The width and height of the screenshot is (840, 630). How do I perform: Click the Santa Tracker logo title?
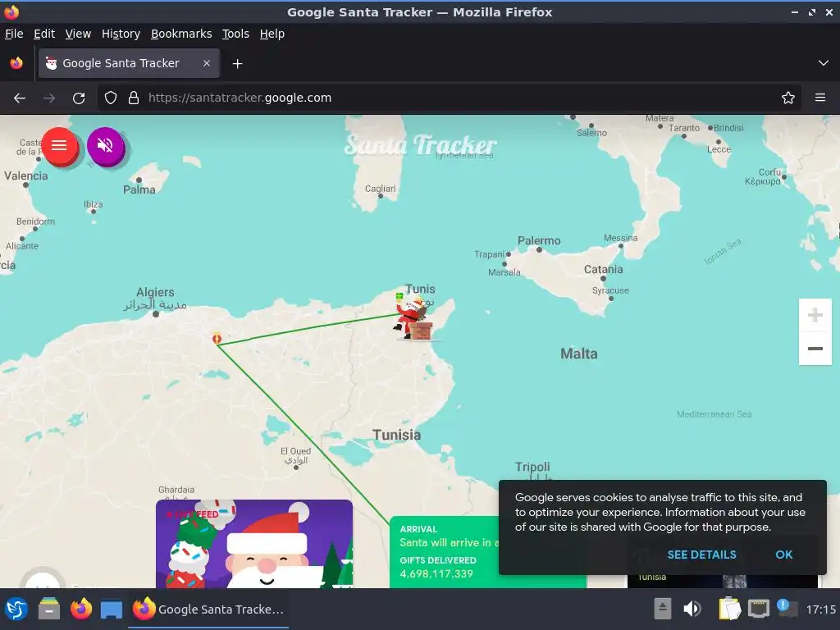(420, 145)
